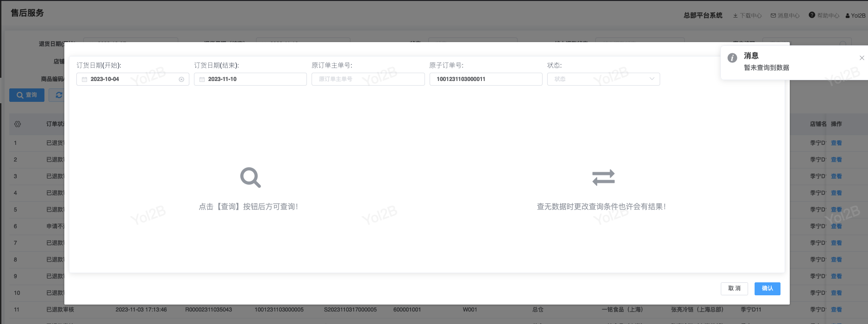Screen dimensions: 868x324
Task: Click the 取消 button
Action: point(734,288)
